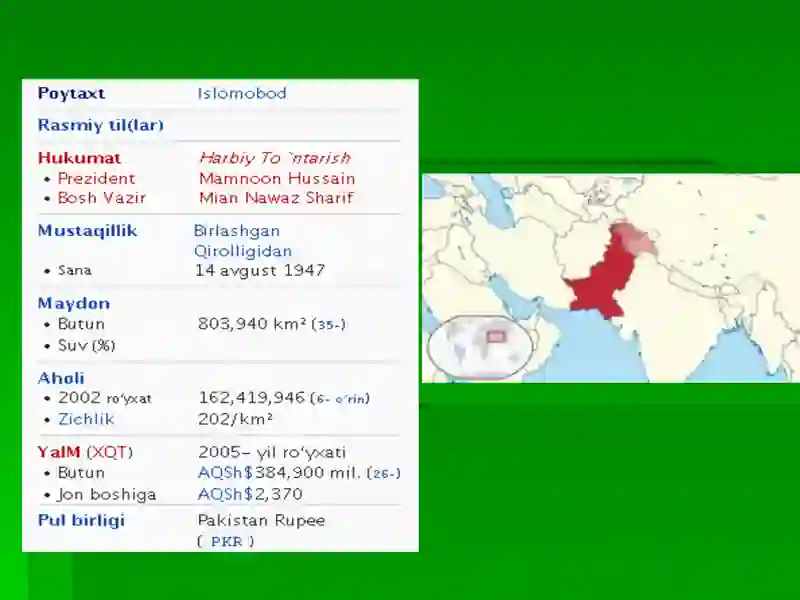
Task: Open the Maydon heading link
Action: pos(73,304)
